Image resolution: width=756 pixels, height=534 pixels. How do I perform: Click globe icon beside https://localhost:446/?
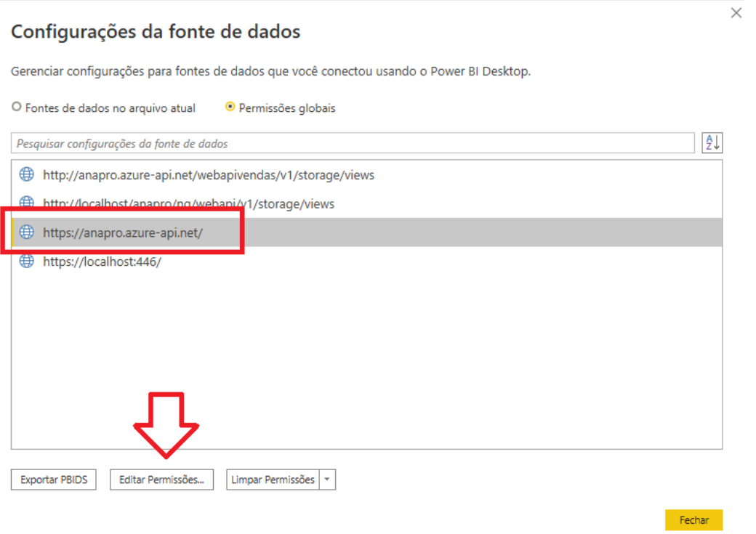tap(27, 262)
